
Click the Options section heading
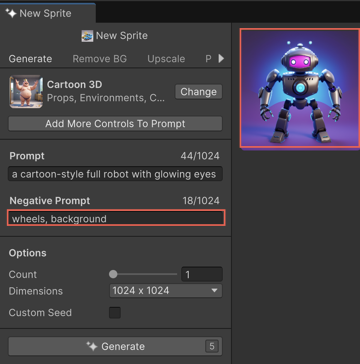(x=28, y=253)
